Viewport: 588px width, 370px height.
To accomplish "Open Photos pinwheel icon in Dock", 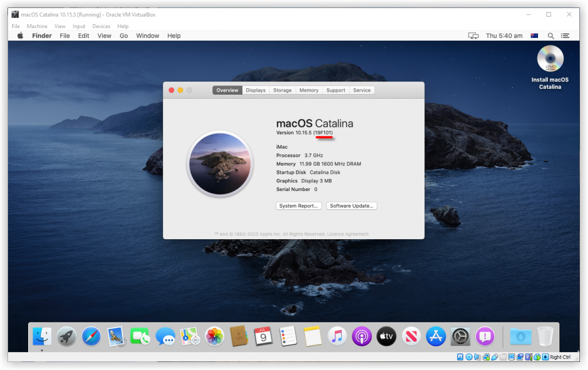I will pyautogui.click(x=215, y=336).
